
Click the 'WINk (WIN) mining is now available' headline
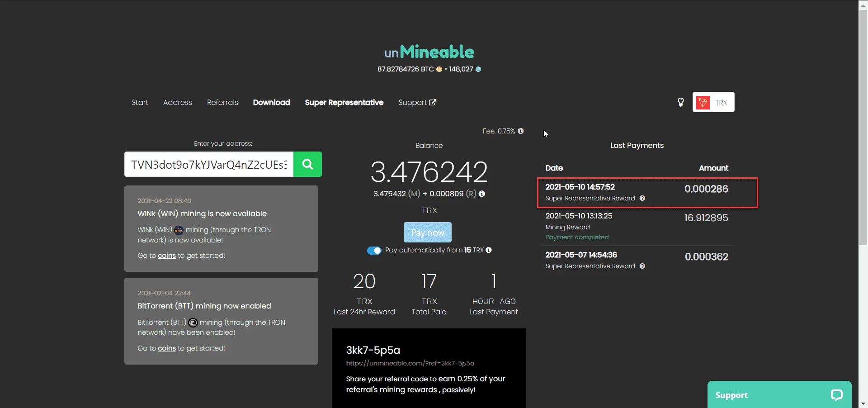[202, 213]
